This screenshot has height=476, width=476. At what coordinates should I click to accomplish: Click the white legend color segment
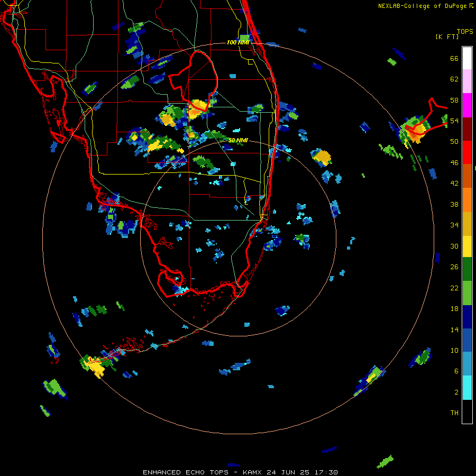coord(467,58)
